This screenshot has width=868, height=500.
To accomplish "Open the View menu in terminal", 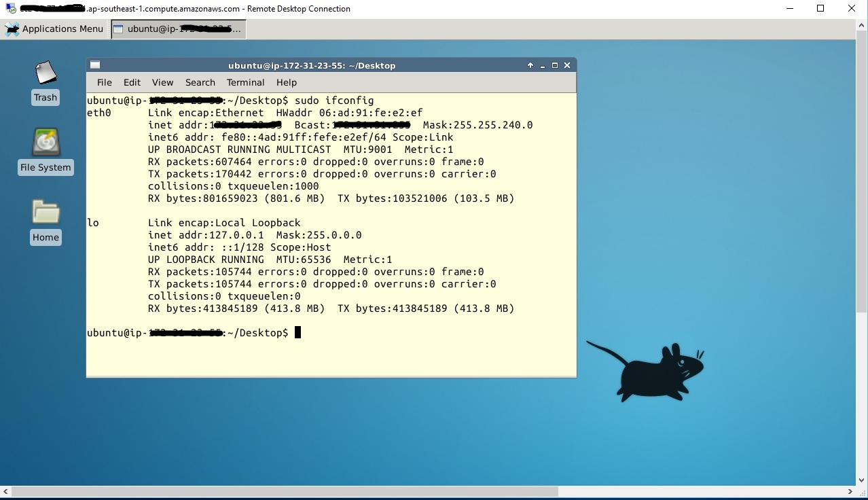I will [162, 82].
